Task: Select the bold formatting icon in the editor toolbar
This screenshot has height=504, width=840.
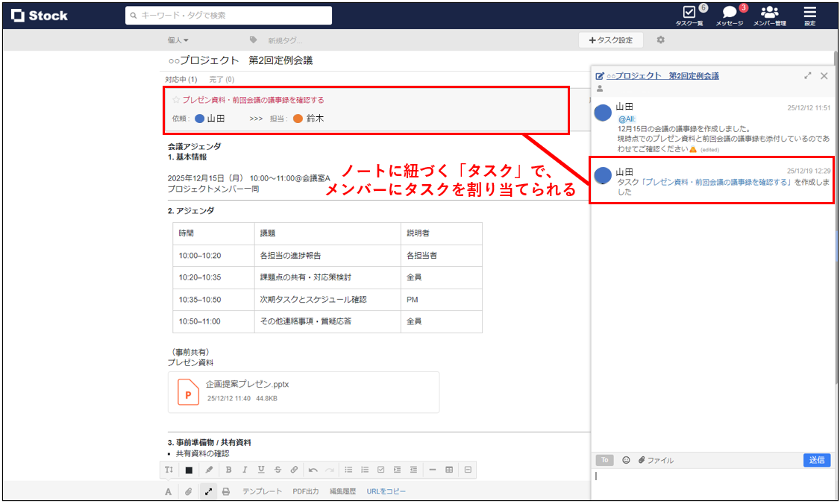Action: 228,470
